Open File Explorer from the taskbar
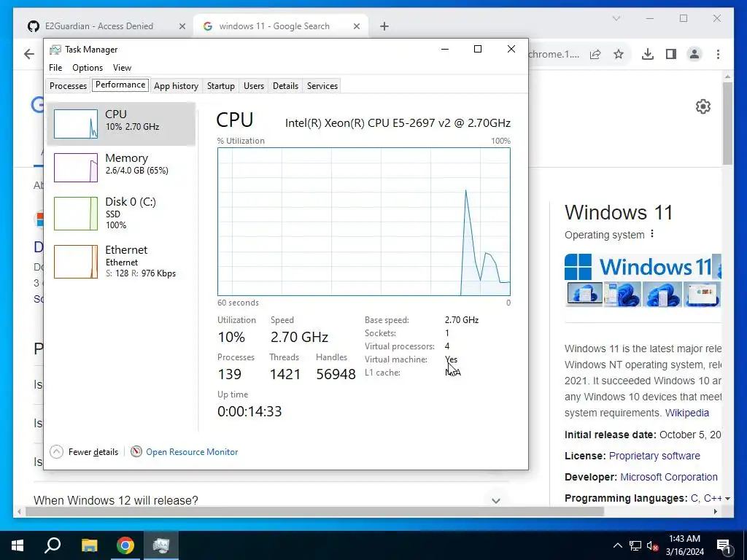Screen dimensions: 747x560 tap(89, 545)
